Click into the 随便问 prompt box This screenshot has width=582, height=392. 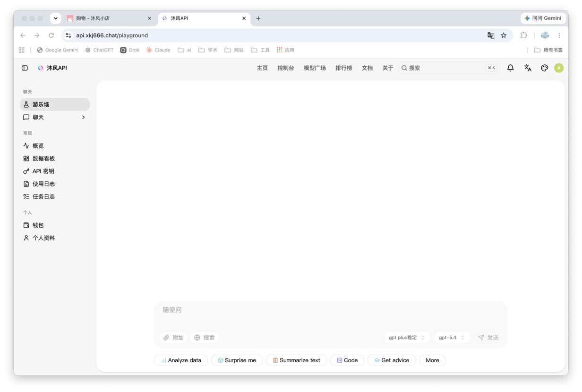(x=330, y=315)
